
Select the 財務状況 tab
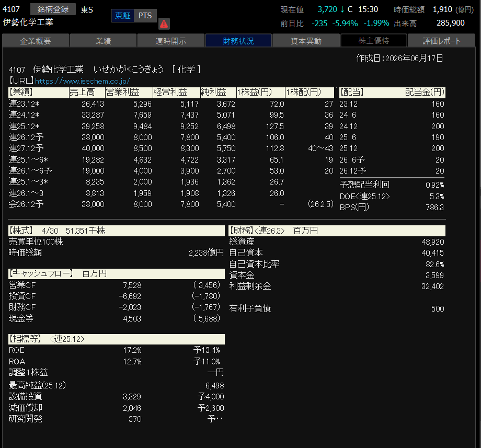(x=238, y=41)
